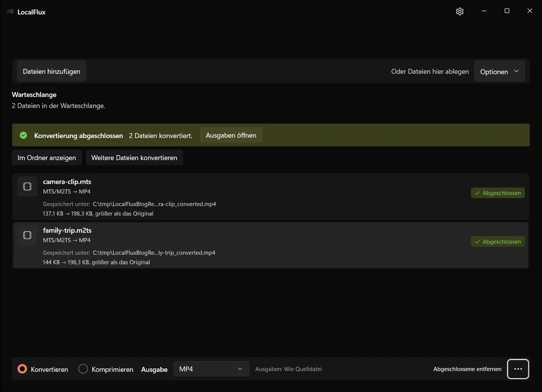Select the Konvertieren radio button
Viewport: 542px width, 392px height.
coord(22,369)
